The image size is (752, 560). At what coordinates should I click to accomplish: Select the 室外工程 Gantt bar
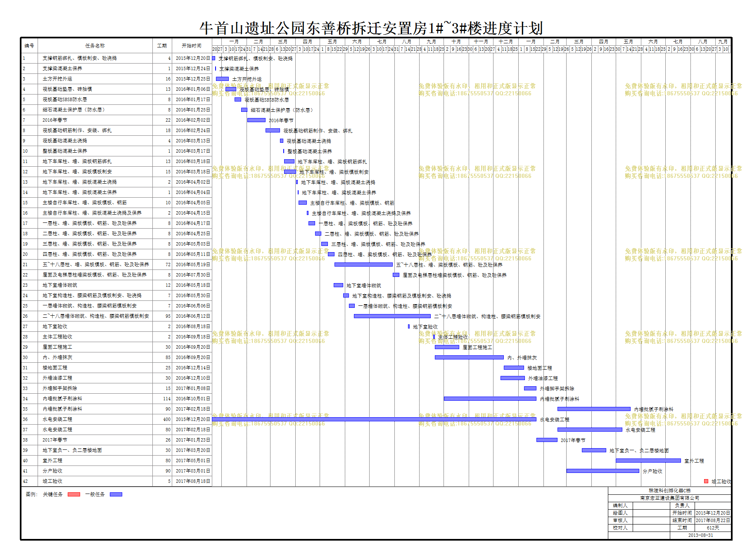(648, 461)
